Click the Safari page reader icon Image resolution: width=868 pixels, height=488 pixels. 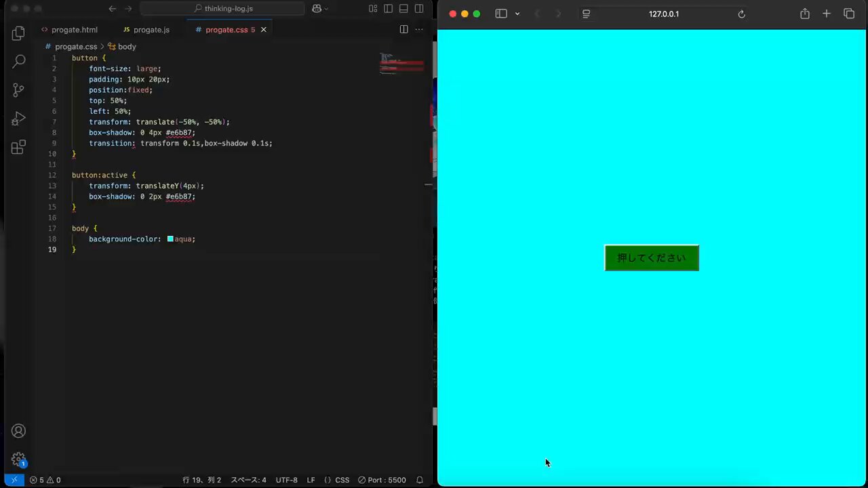(587, 14)
